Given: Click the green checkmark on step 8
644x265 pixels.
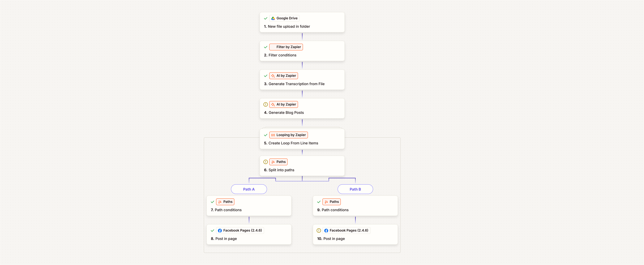Looking at the screenshot, I should (212, 231).
